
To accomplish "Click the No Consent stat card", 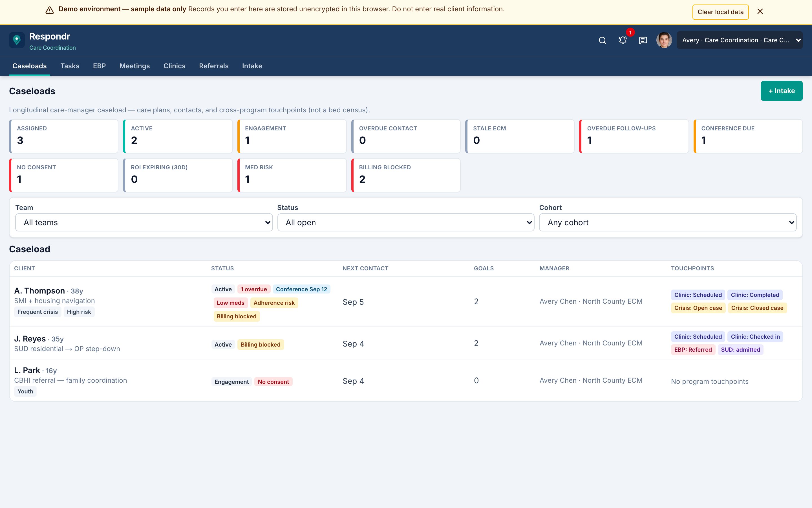I will pos(64,175).
